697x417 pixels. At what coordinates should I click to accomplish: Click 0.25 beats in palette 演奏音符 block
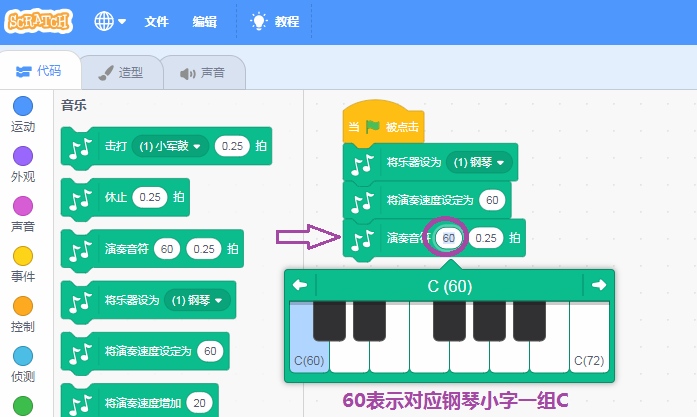[x=204, y=249]
